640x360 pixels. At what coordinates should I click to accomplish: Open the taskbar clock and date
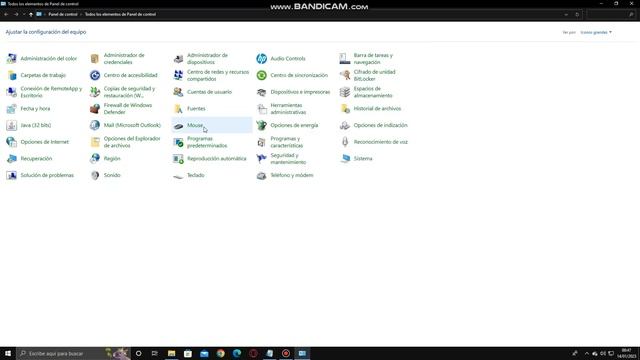[x=626, y=353]
